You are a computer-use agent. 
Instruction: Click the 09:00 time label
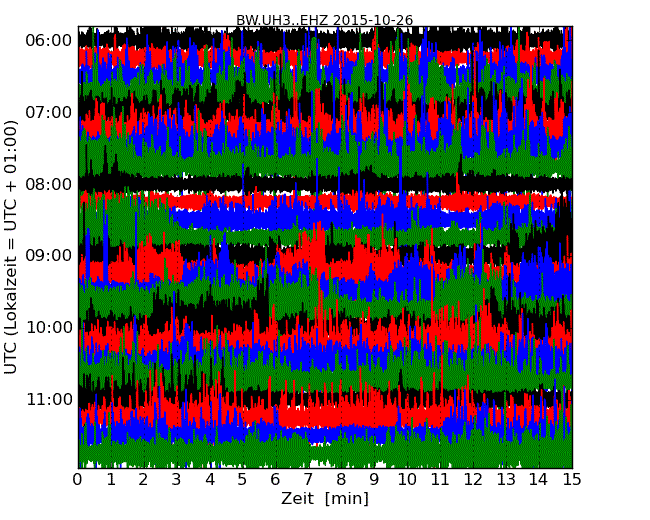tap(49, 255)
